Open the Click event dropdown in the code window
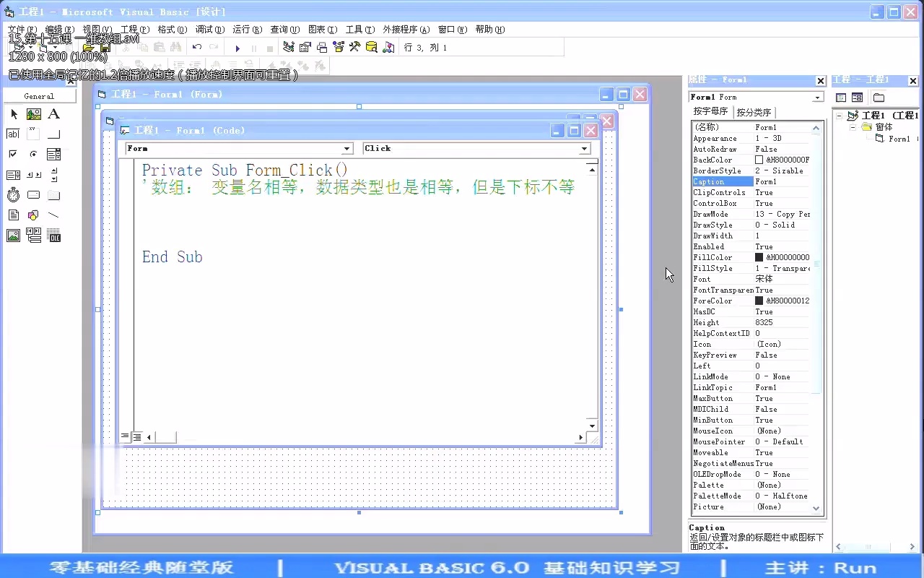This screenshot has height=578, width=924. pos(584,148)
